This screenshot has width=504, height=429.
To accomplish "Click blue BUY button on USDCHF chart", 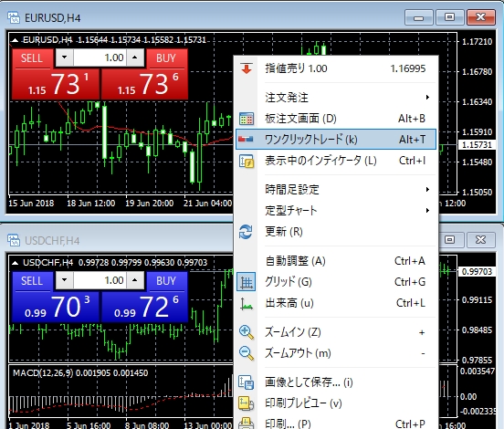I will tap(166, 281).
